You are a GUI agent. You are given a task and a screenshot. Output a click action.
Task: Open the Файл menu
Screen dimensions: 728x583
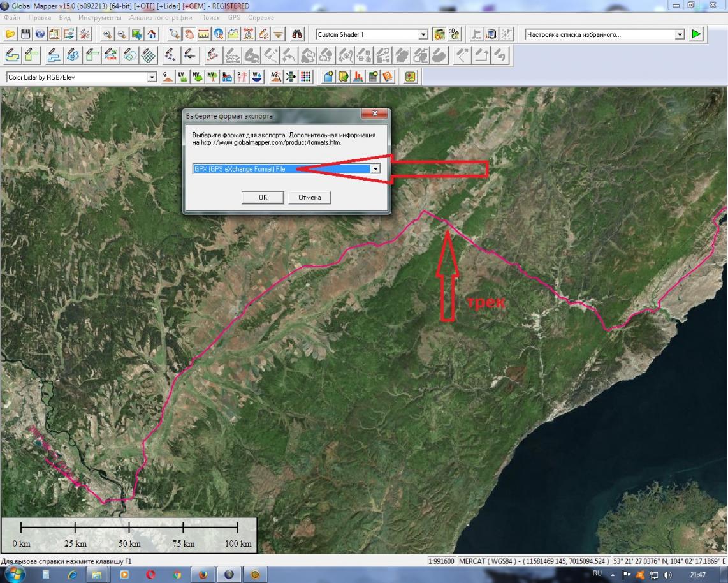tap(11, 17)
